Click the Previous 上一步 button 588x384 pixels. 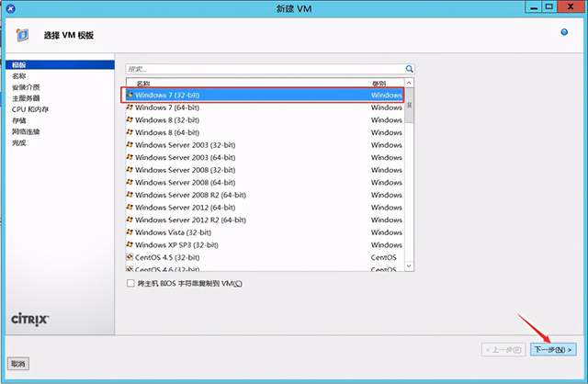click(x=503, y=349)
